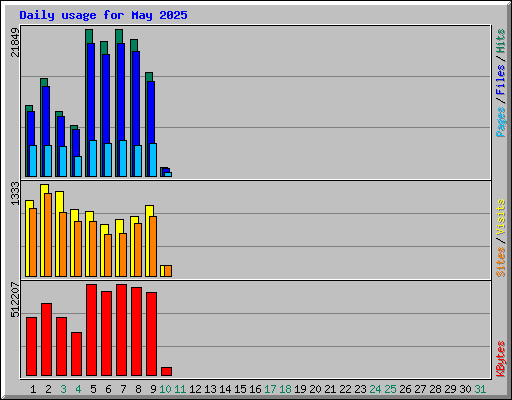Click day 8 label on x-axis
The width and height of the screenshot is (512, 400).
tap(138, 389)
